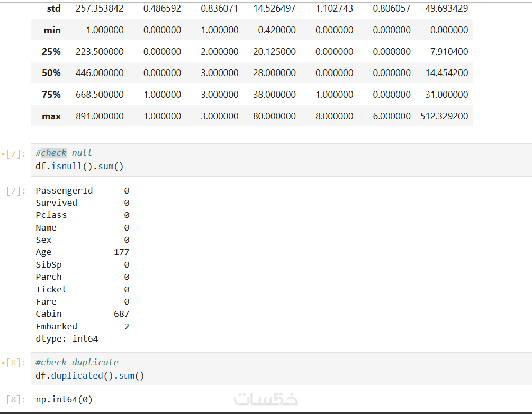532x414 pixels.
Task: Click the '#check null' comment text
Action: [x=64, y=153]
